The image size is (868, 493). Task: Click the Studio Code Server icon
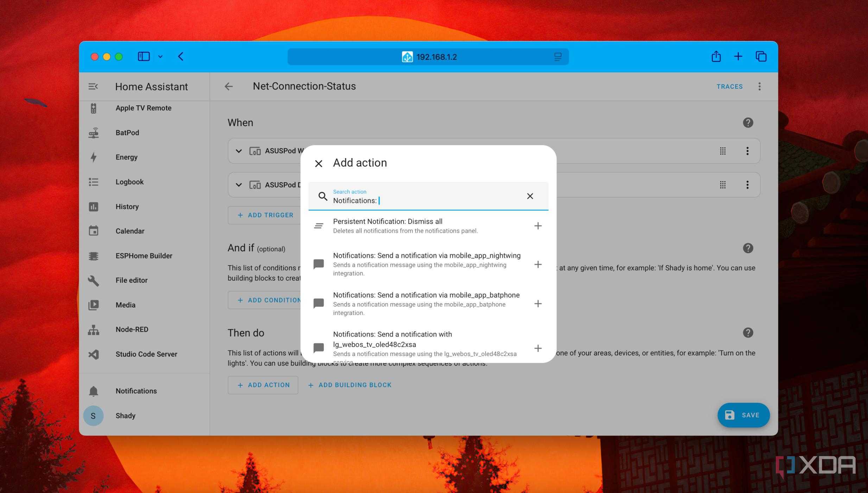click(93, 354)
